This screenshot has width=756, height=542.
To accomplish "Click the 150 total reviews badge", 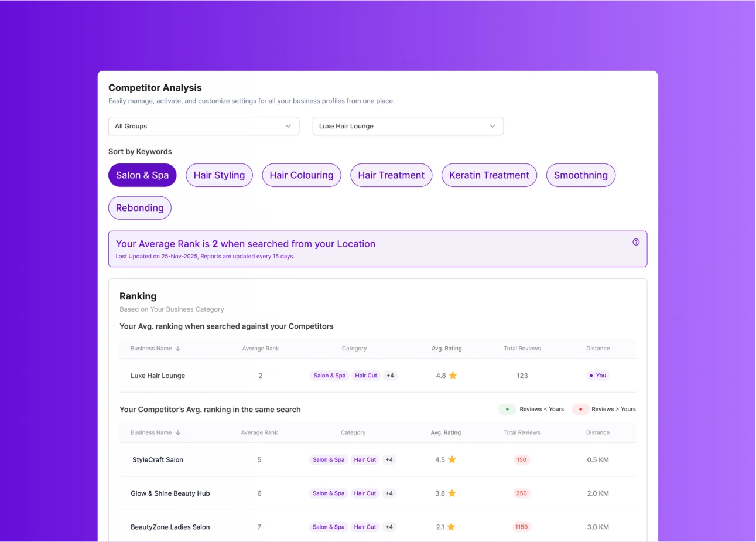I will (522, 460).
